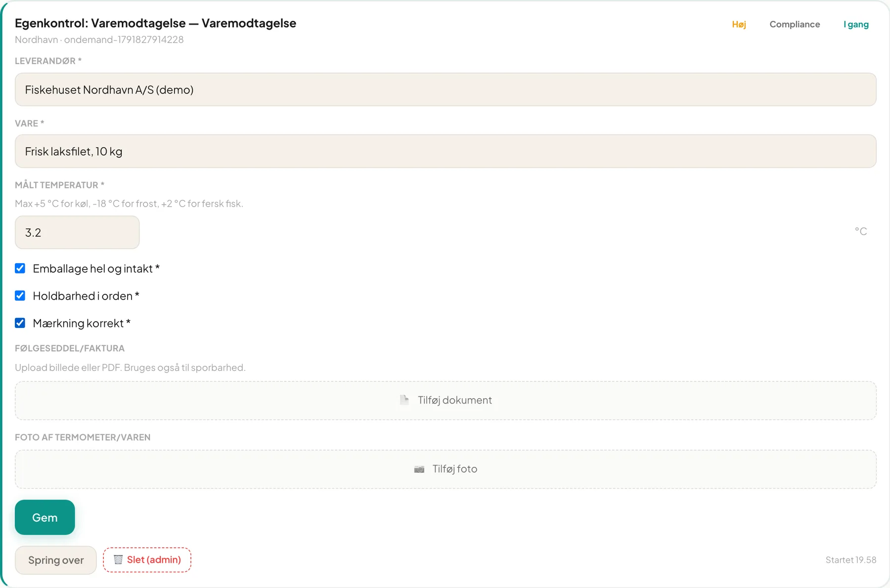Delete entry via Slet (admin) button
The width and height of the screenshot is (890, 588).
[x=147, y=559]
